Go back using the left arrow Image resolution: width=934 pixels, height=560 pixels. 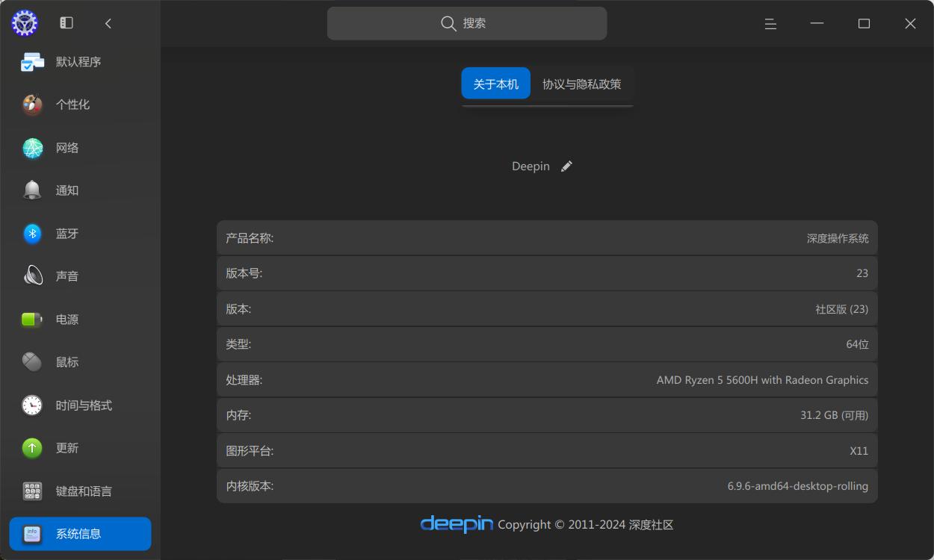[x=108, y=23]
